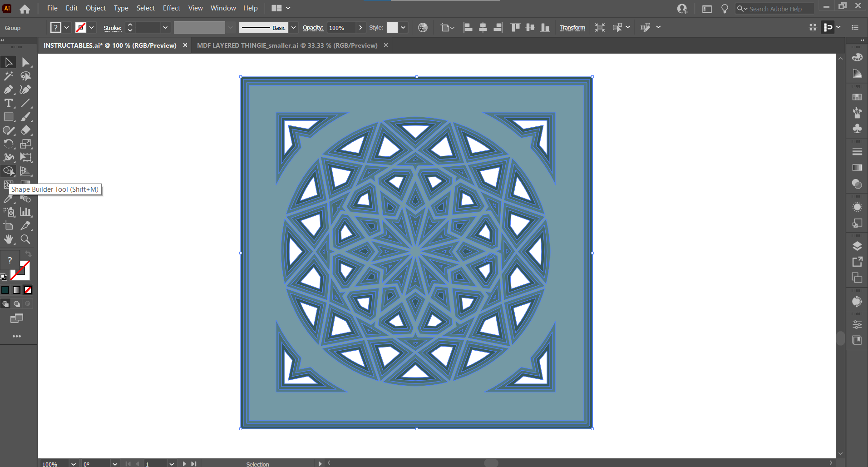Viewport: 868px width, 467px height.
Task: Enable Draw Normal mode
Action: click(5, 303)
